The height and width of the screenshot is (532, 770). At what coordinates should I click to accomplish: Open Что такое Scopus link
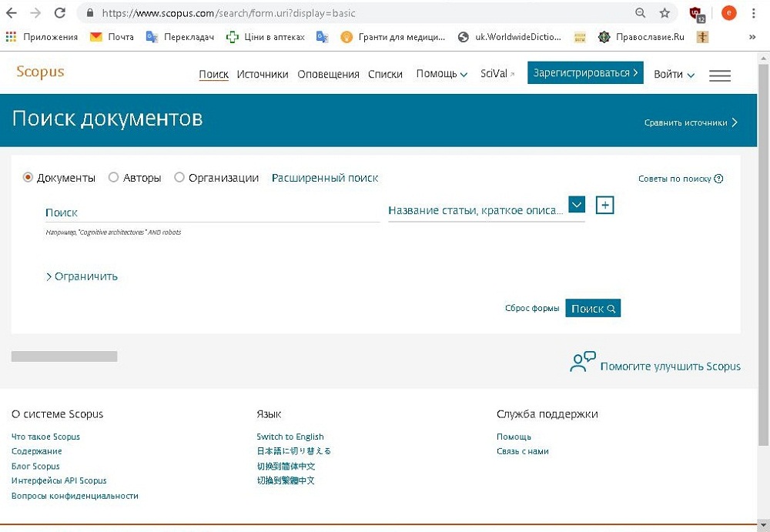tap(45, 437)
